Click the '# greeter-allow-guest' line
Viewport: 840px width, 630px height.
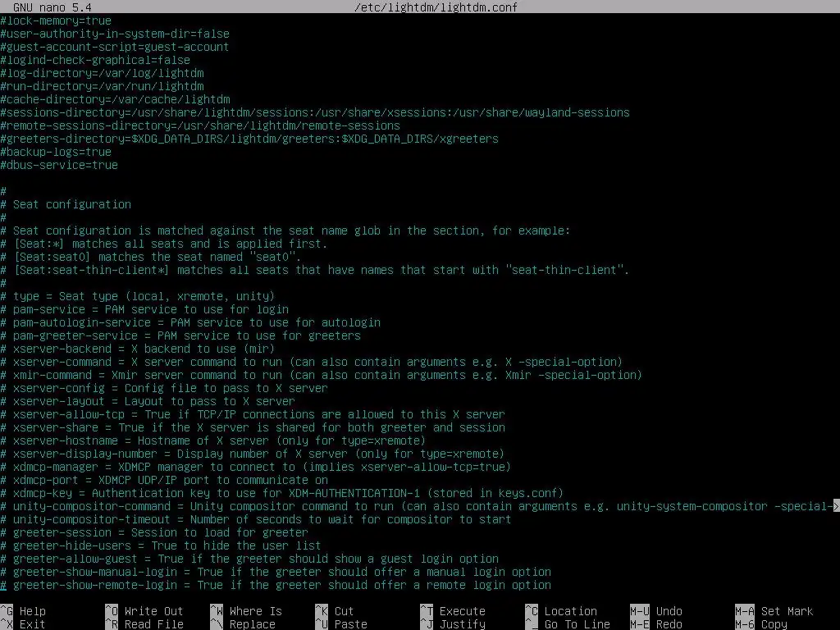pyautogui.click(x=249, y=559)
